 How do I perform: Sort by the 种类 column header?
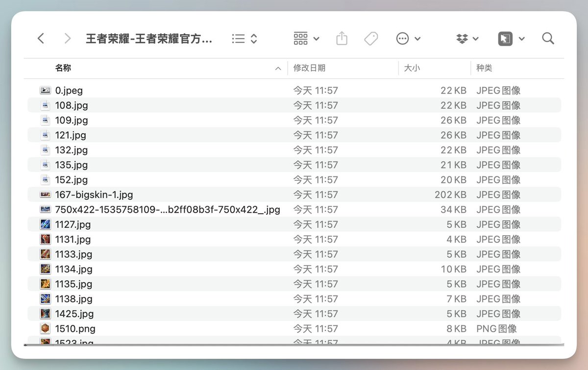point(484,68)
